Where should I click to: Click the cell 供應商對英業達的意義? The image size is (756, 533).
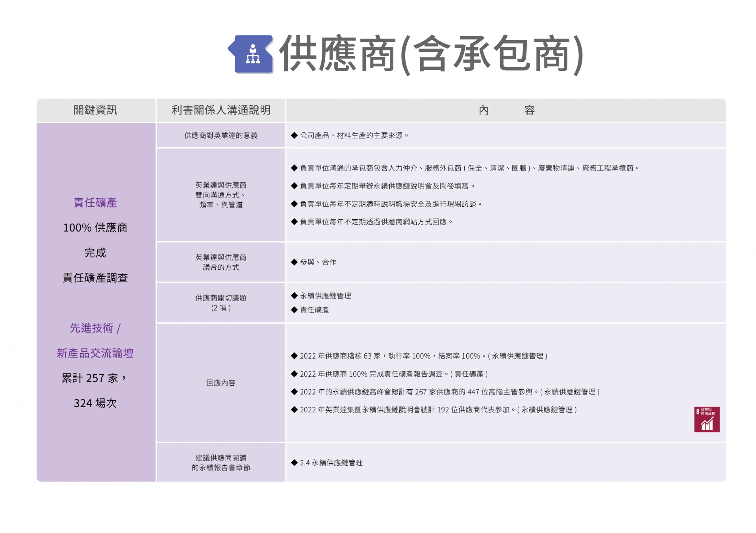click(x=221, y=135)
